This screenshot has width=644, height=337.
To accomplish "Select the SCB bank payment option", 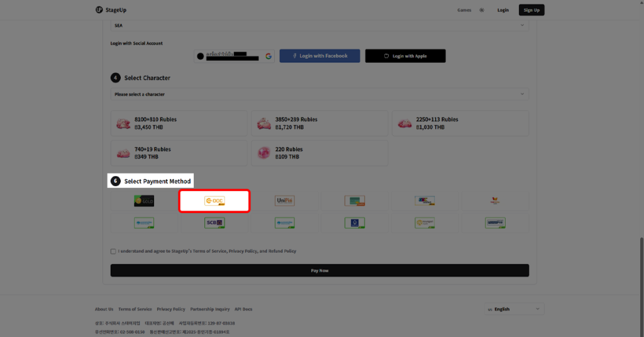I will pos(214,223).
